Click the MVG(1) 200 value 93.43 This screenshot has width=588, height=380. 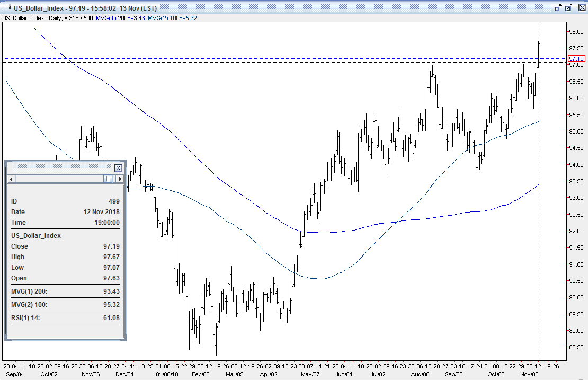click(111, 291)
